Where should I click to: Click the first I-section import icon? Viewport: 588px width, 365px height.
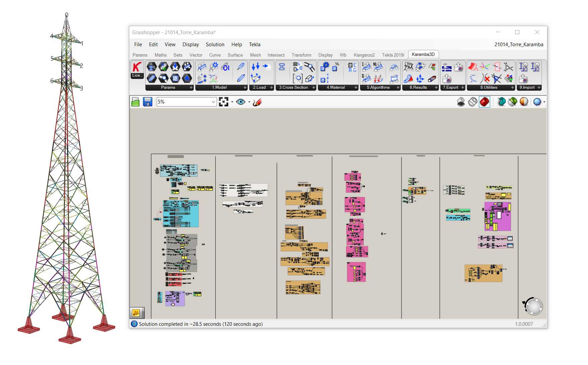[523, 67]
